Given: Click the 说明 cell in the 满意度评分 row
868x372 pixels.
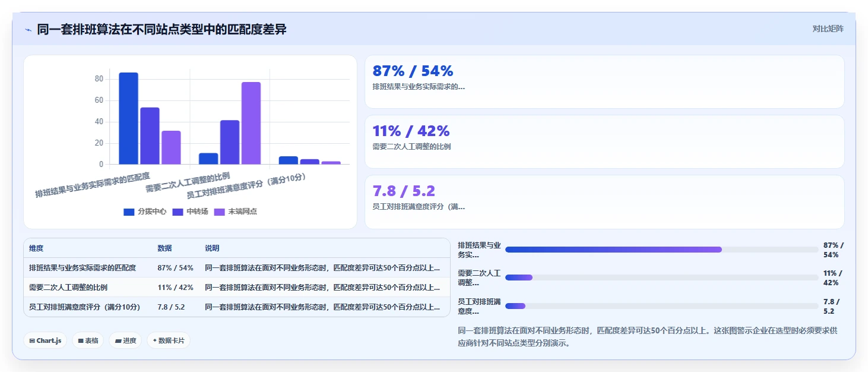Looking at the screenshot, I should pos(322,307).
